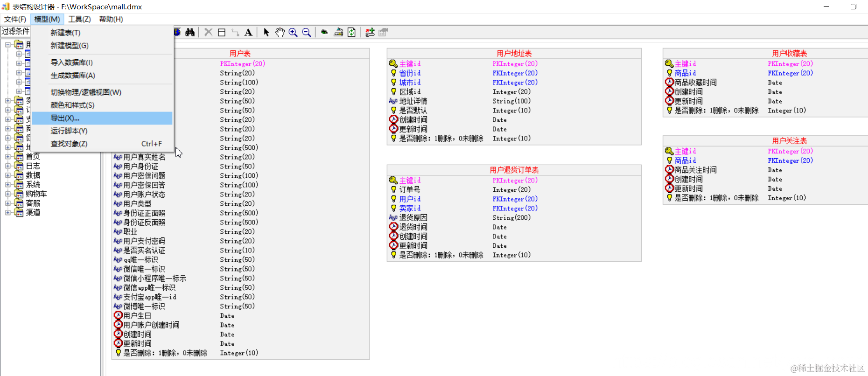This screenshot has width=868, height=376.
Task: Select the arrow pointer tool
Action: pyautogui.click(x=266, y=32)
